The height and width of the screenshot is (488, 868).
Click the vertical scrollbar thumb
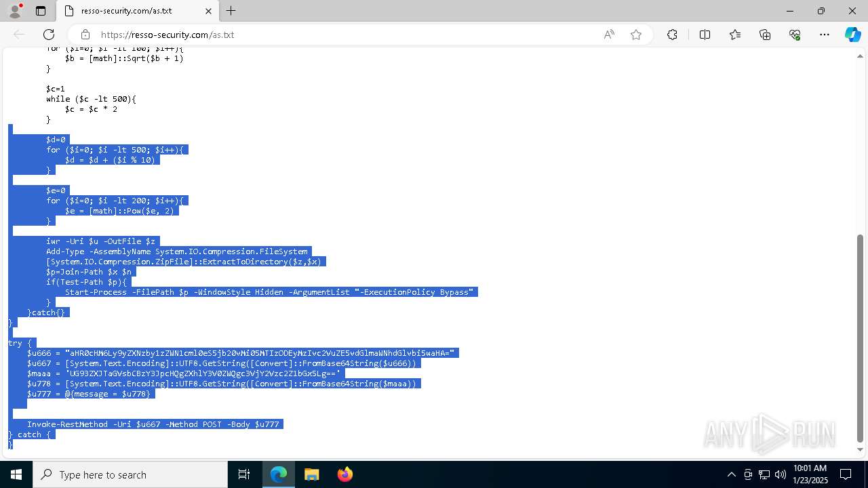click(861, 338)
